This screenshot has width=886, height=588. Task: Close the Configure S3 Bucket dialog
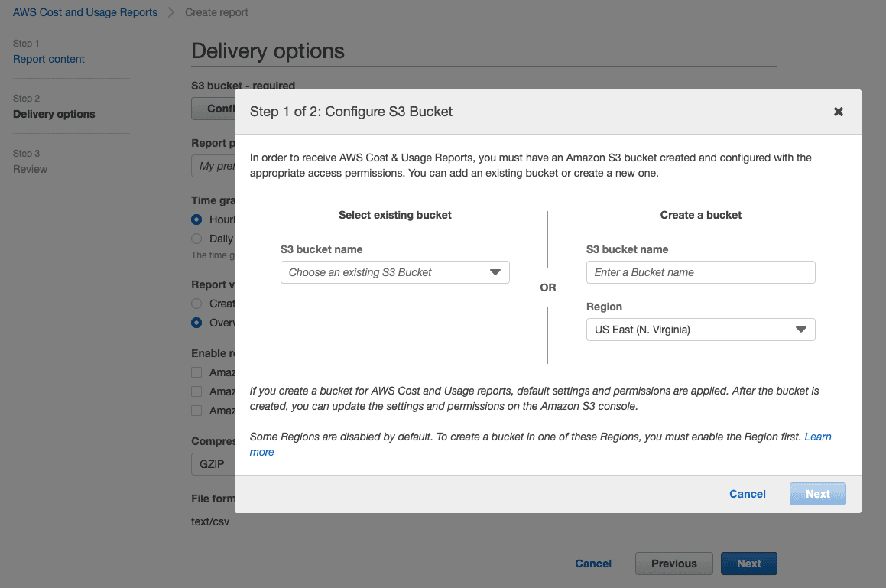click(x=838, y=112)
